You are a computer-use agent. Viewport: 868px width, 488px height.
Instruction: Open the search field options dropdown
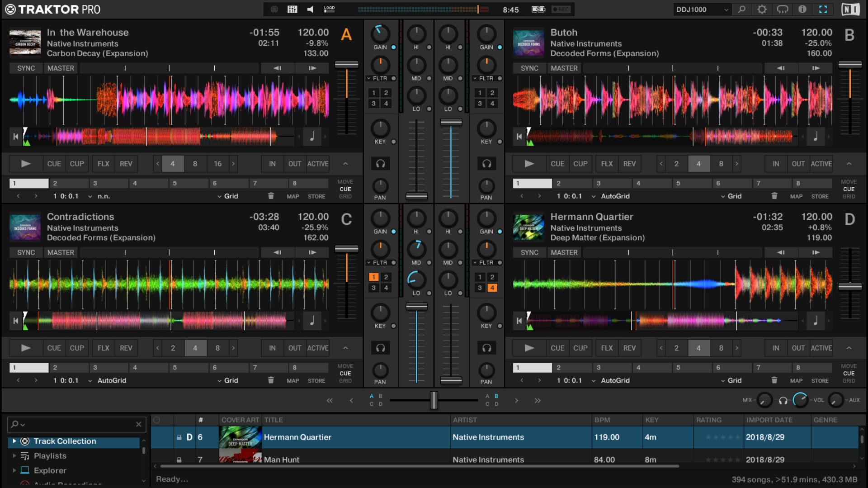[18, 424]
